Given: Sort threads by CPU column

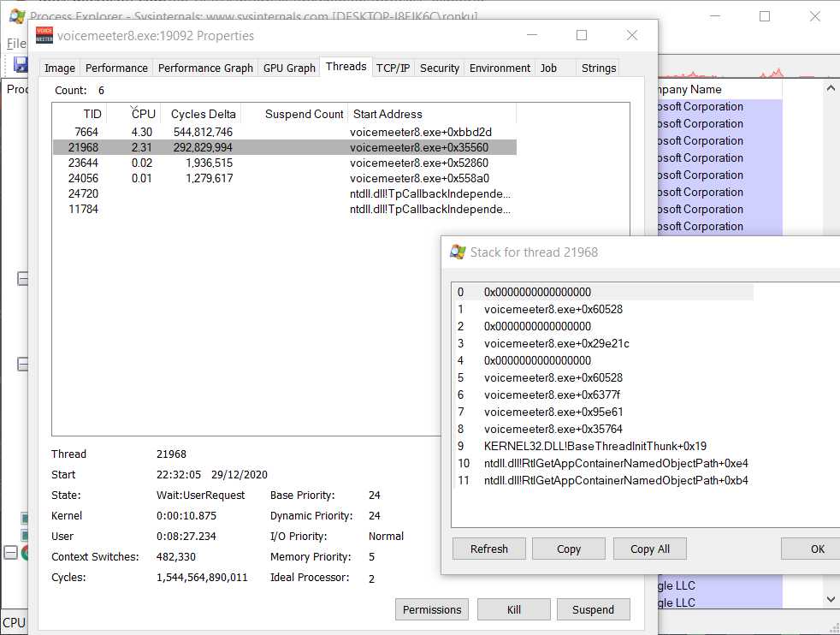Looking at the screenshot, I should pos(143,114).
